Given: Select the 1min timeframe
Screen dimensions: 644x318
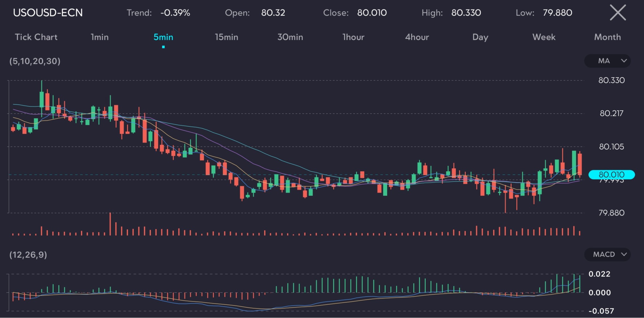Looking at the screenshot, I should (x=100, y=37).
